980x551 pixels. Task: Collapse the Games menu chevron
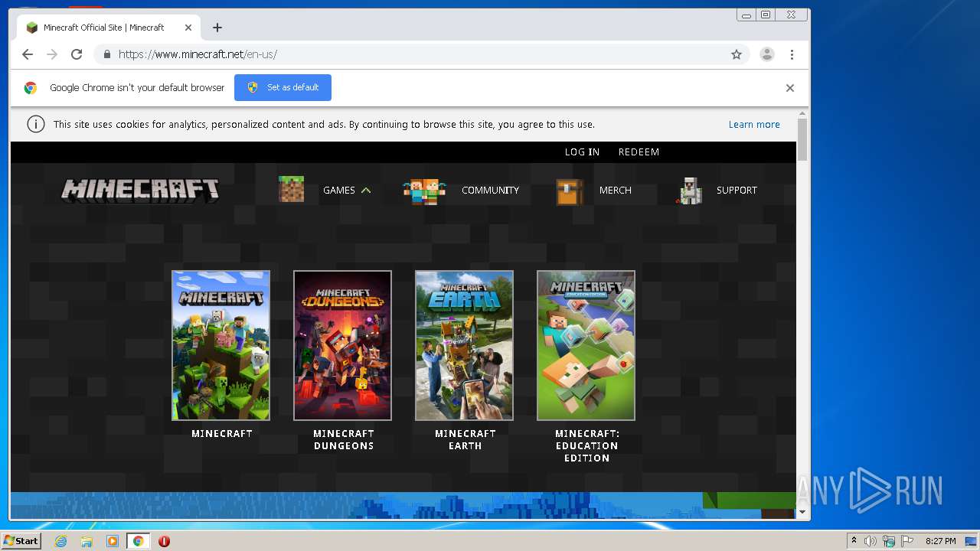[366, 191]
